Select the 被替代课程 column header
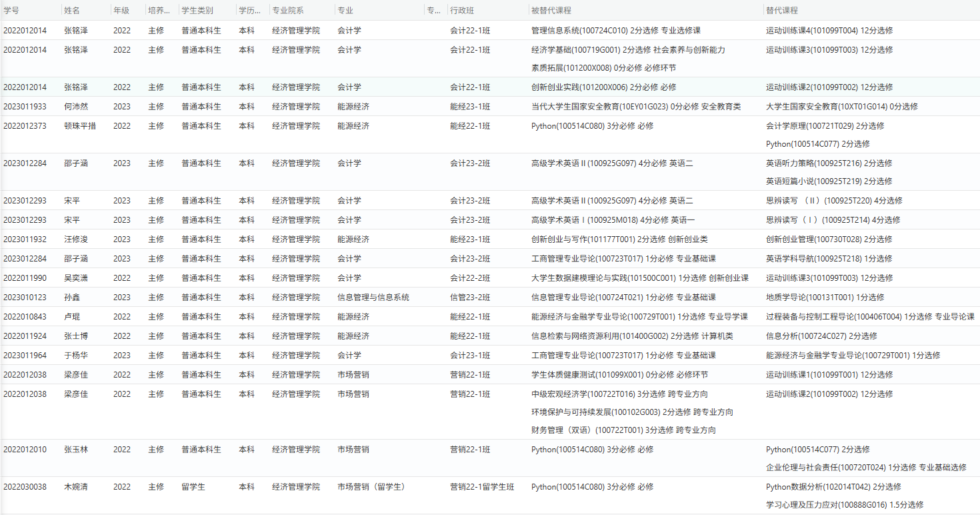Screen dimensions: 980x515 (551, 11)
